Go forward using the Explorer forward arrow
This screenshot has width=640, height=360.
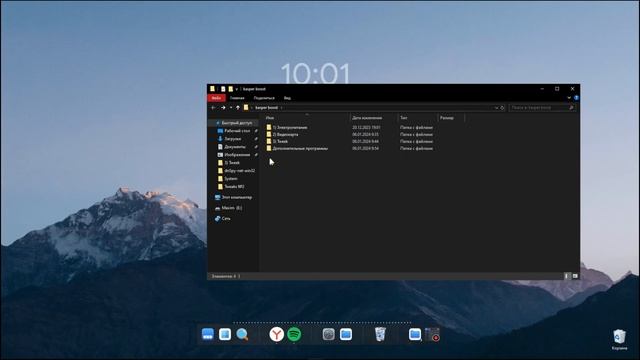[x=223, y=108]
